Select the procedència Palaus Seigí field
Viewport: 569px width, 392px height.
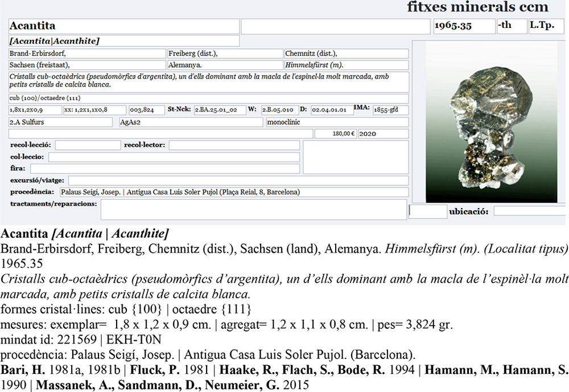point(234,192)
